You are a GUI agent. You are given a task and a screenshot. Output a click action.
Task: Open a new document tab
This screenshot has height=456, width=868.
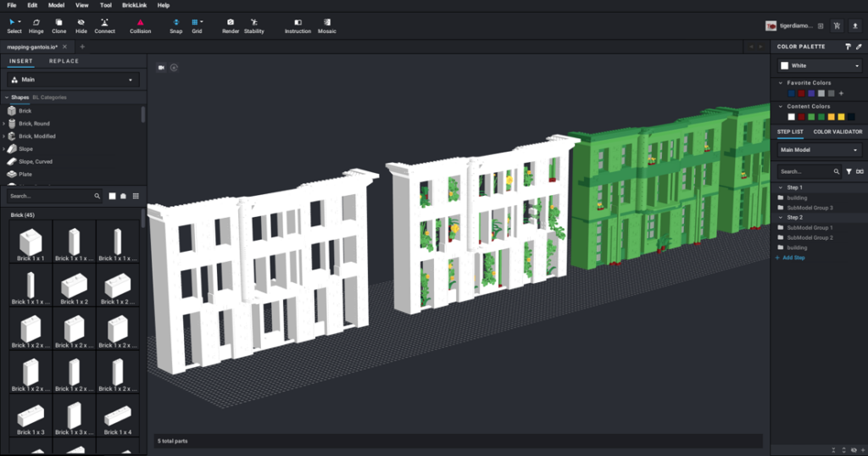(x=82, y=47)
